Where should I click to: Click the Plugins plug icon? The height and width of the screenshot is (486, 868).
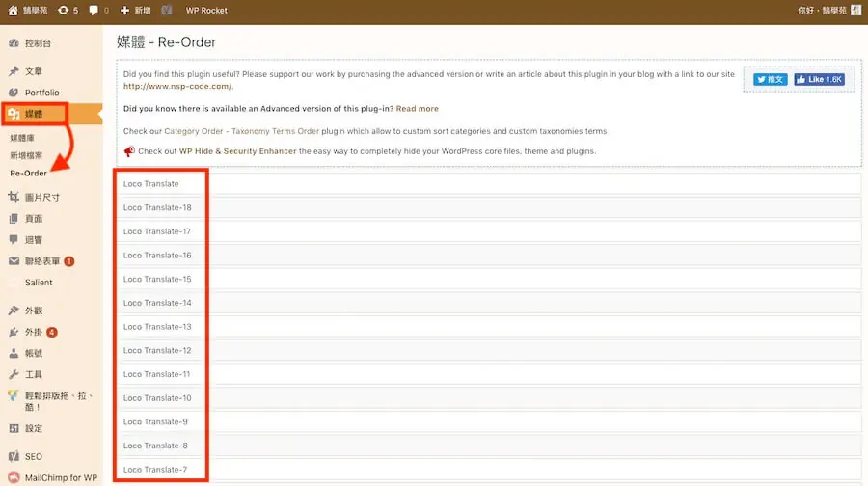pos(14,332)
